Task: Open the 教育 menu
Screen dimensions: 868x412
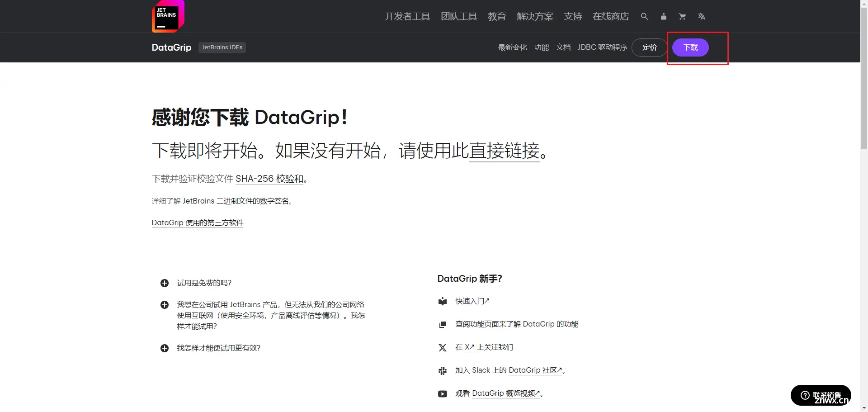Action: pyautogui.click(x=497, y=16)
